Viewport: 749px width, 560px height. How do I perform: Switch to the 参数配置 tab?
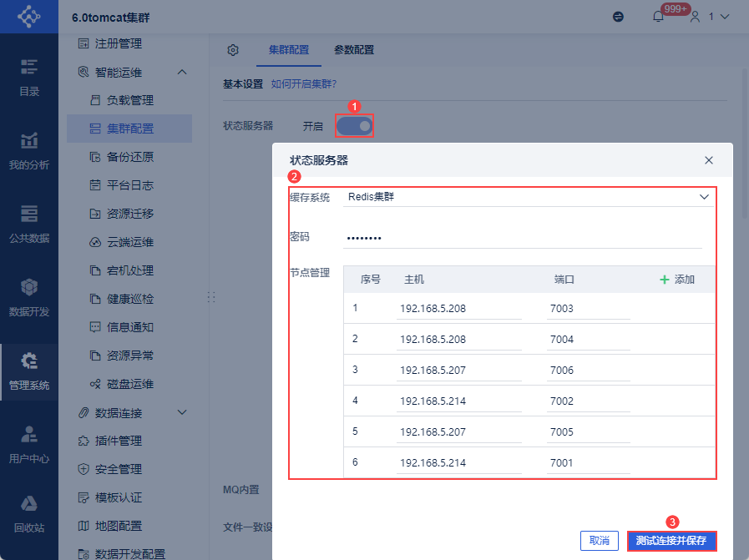(x=354, y=49)
